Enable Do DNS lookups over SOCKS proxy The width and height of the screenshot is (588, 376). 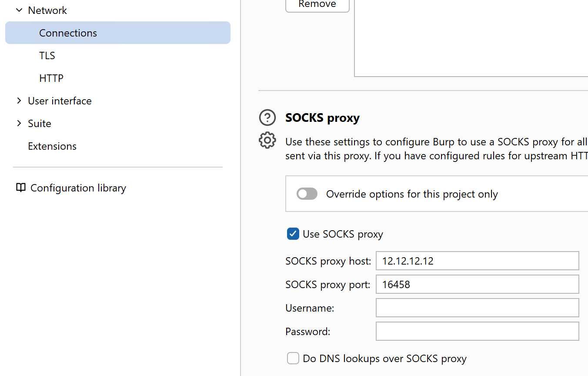click(x=293, y=358)
